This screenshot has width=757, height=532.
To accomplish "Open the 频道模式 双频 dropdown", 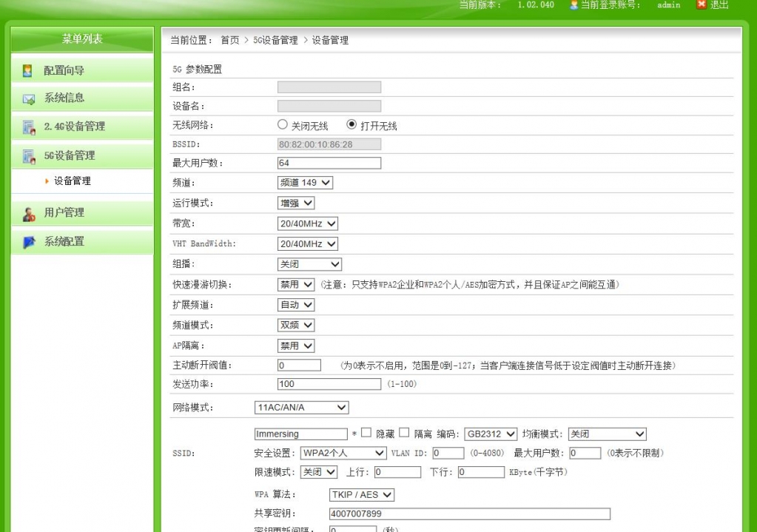I will (296, 325).
